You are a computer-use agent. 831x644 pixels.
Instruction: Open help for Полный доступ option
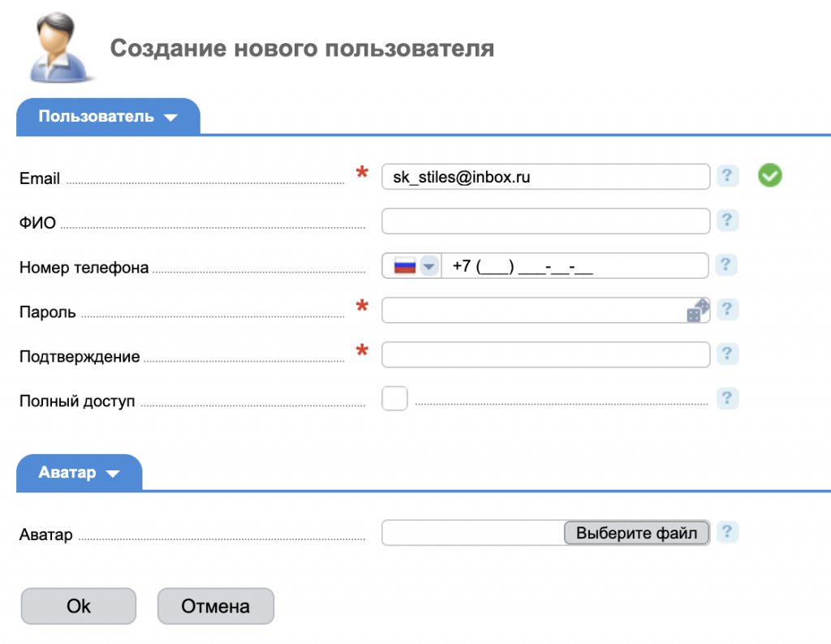click(x=727, y=398)
